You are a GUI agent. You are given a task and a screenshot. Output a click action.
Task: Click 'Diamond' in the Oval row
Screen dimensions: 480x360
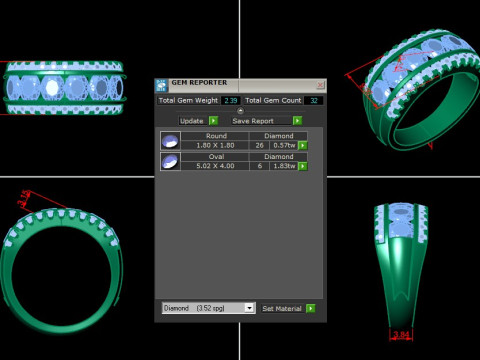(279, 157)
